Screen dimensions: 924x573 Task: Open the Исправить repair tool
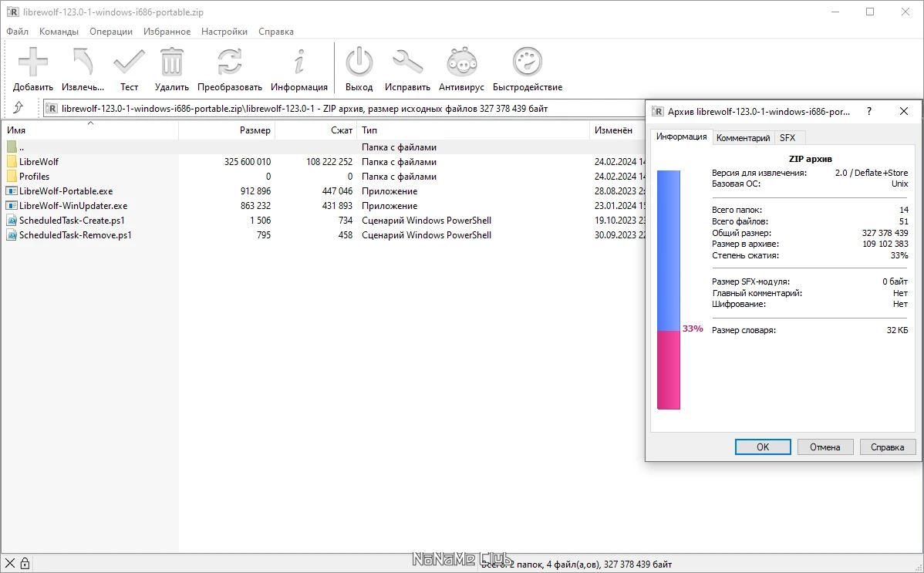[407, 63]
